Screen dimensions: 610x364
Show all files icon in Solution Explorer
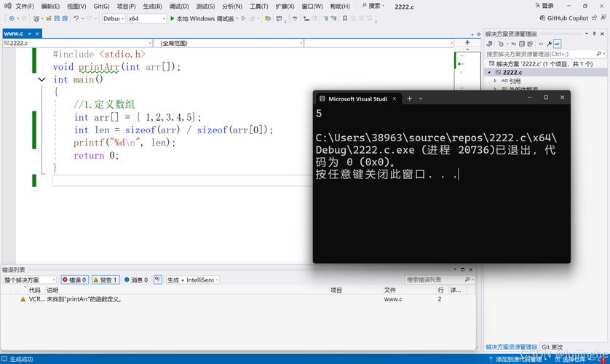click(530, 44)
